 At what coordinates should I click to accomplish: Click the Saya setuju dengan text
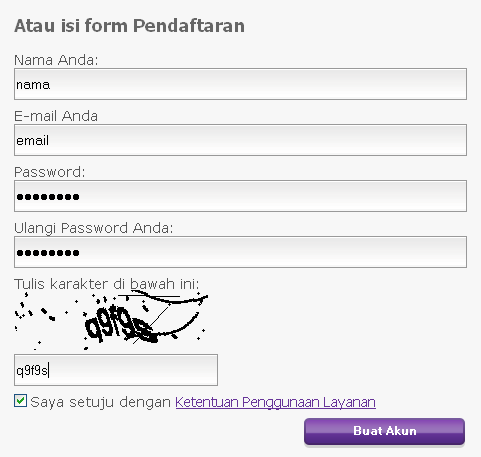[x=100, y=402]
